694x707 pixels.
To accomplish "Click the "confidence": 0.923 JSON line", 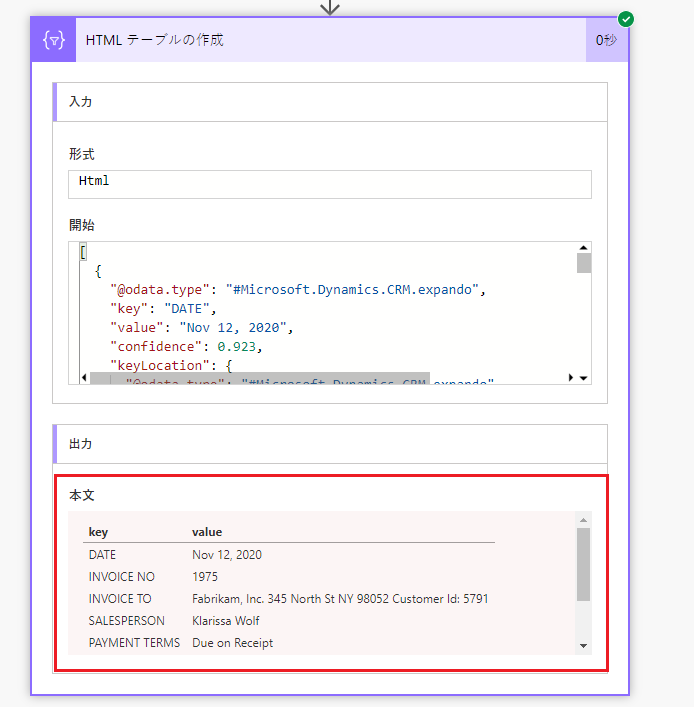I will (186, 347).
